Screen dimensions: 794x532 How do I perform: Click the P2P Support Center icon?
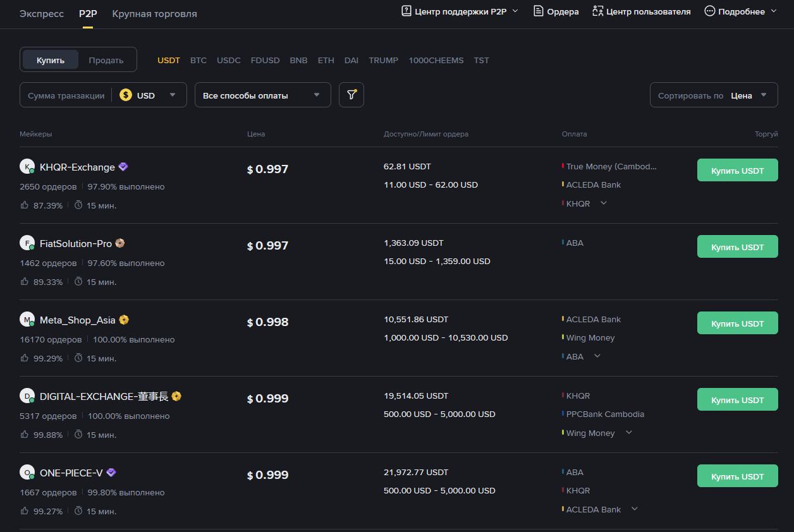(406, 11)
